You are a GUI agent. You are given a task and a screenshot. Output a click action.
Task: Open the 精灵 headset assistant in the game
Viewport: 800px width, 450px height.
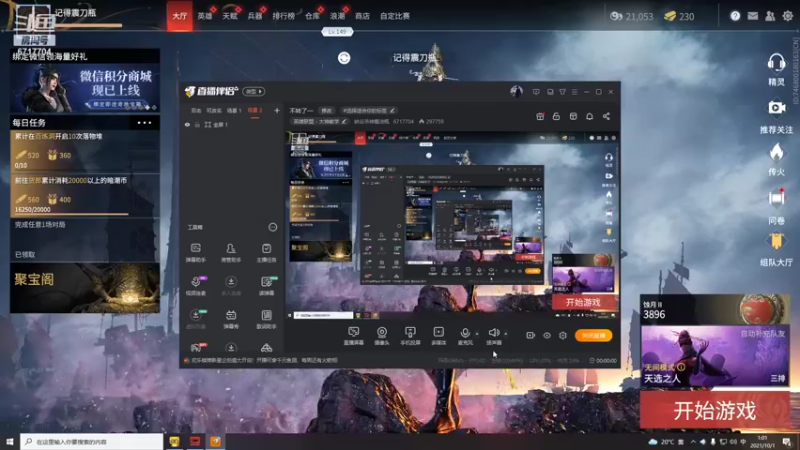tap(776, 69)
